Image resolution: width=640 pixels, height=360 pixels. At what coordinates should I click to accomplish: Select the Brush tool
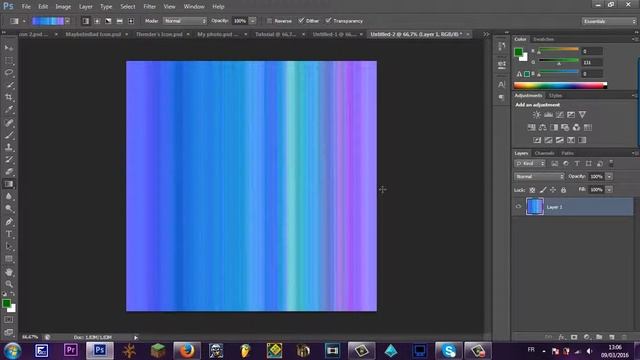pyautogui.click(x=9, y=135)
